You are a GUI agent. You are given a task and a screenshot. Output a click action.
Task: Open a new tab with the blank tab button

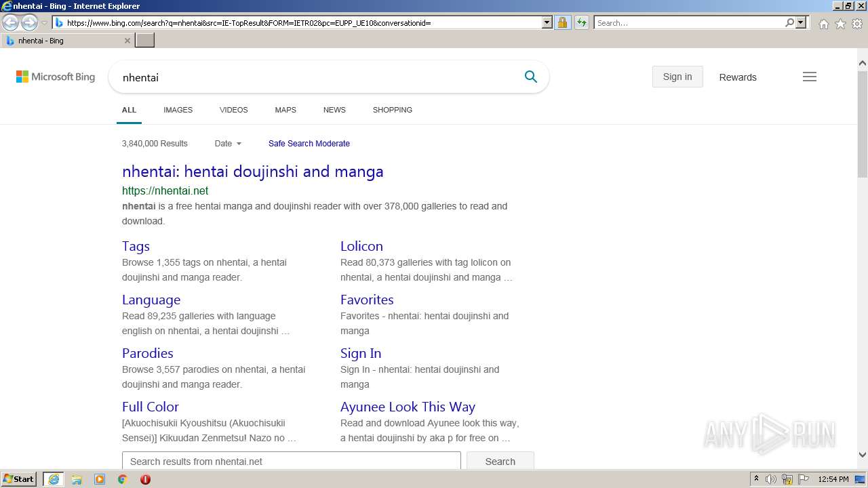tap(145, 41)
